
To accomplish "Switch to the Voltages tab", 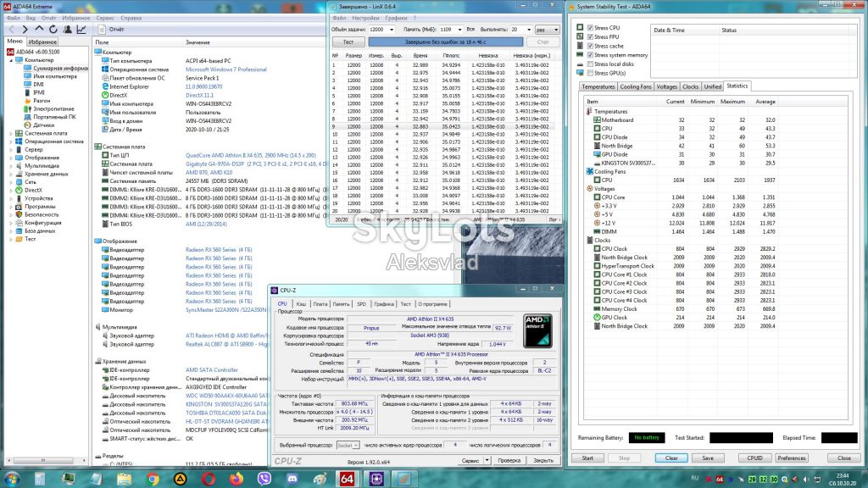I will (x=666, y=87).
